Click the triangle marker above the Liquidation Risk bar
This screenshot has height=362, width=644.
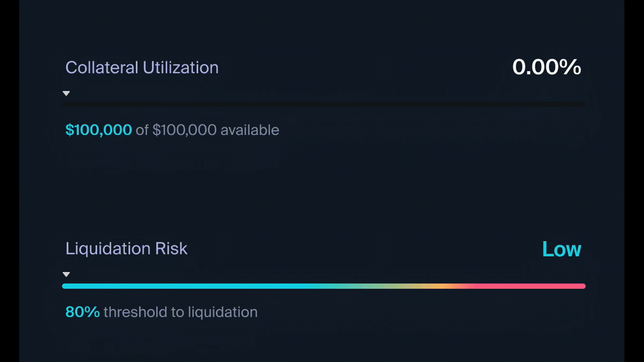(66, 274)
